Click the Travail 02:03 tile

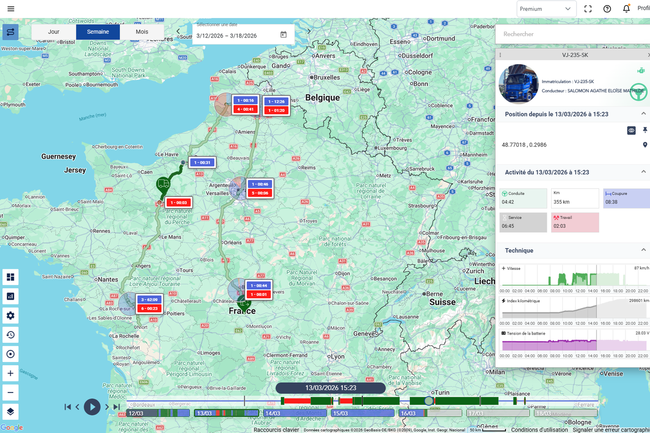click(x=575, y=222)
